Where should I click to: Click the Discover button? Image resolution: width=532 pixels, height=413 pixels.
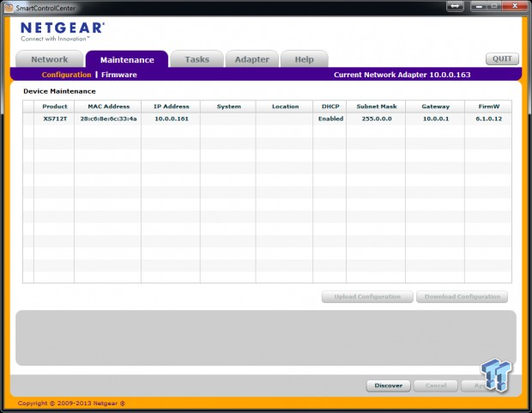point(389,386)
